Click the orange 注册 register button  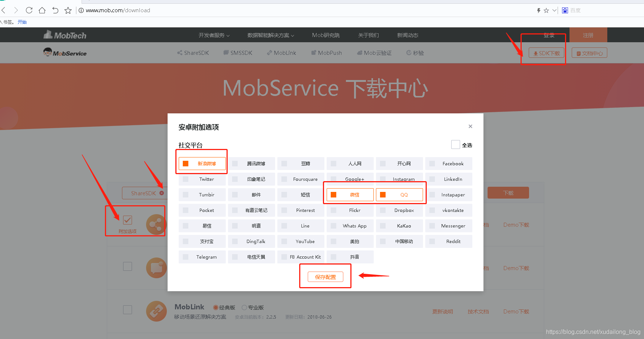point(588,35)
